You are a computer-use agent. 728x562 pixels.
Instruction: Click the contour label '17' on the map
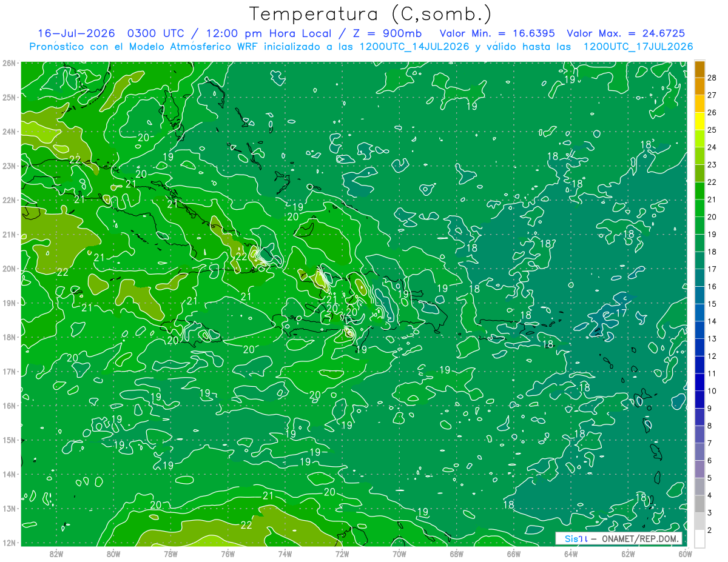[621, 313]
